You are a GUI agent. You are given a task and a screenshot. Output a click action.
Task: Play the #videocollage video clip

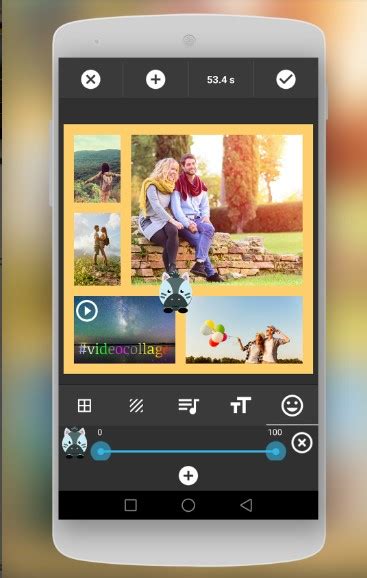click(87, 311)
